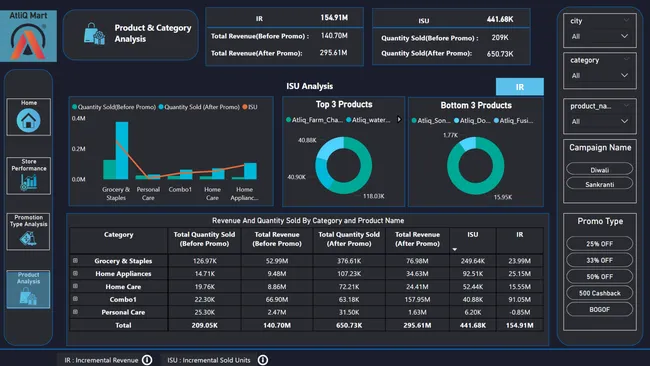Filter by the Sankranti campaign

[599, 184]
